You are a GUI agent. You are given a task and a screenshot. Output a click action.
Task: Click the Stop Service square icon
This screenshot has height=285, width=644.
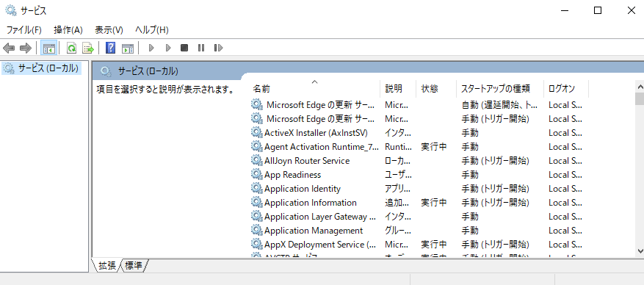coord(184,48)
